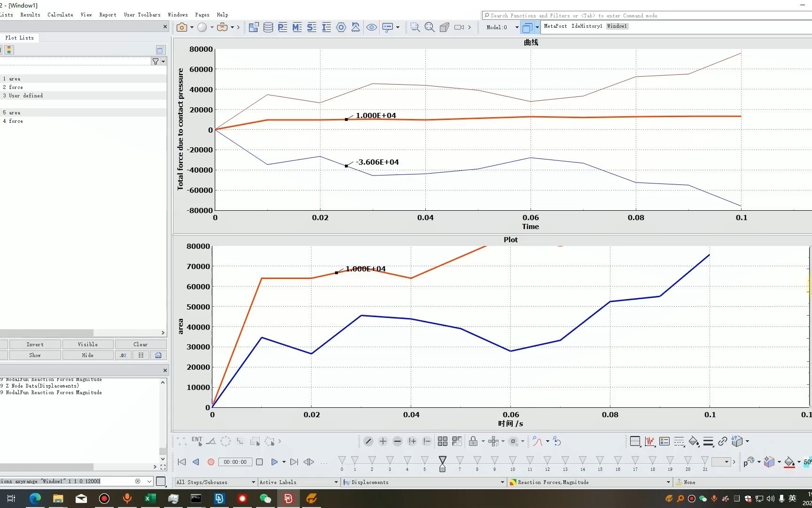Open Excel from the Windows taskbar
The width and height of the screenshot is (812, 508).
click(x=150, y=499)
